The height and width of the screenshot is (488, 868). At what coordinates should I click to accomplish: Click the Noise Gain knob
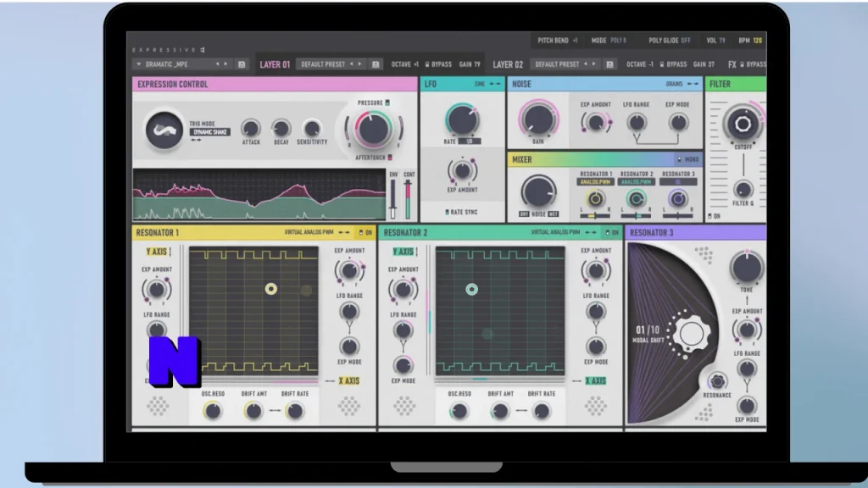click(537, 119)
